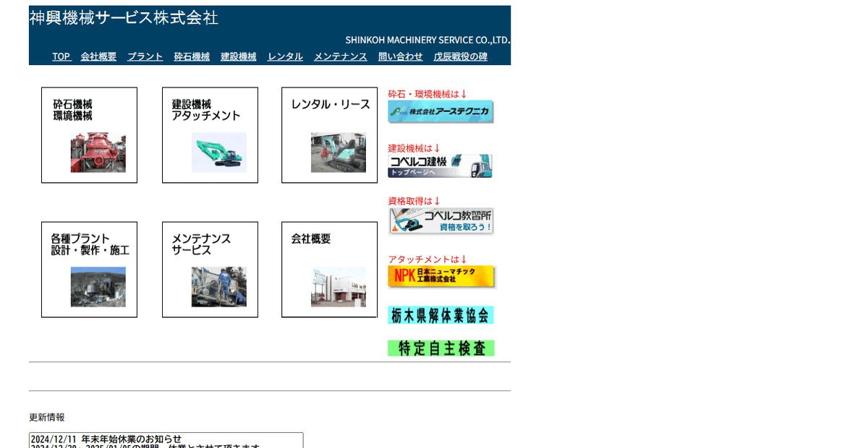Click the プラント menu link
The height and width of the screenshot is (448, 868).
145,56
